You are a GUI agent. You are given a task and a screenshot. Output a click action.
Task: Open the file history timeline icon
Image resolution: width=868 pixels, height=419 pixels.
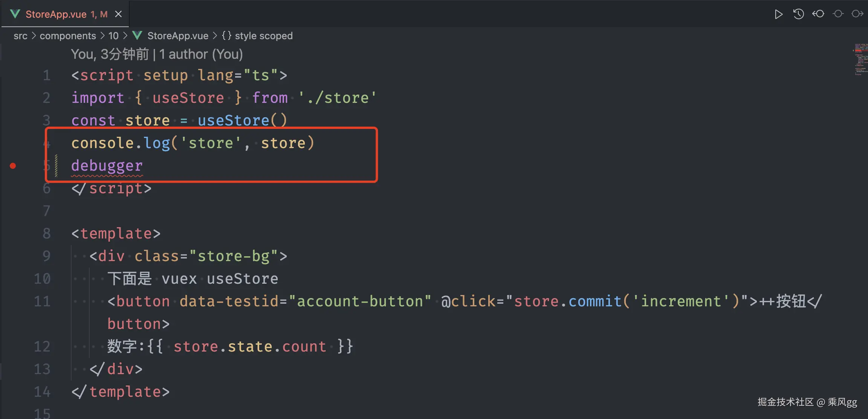(x=798, y=14)
